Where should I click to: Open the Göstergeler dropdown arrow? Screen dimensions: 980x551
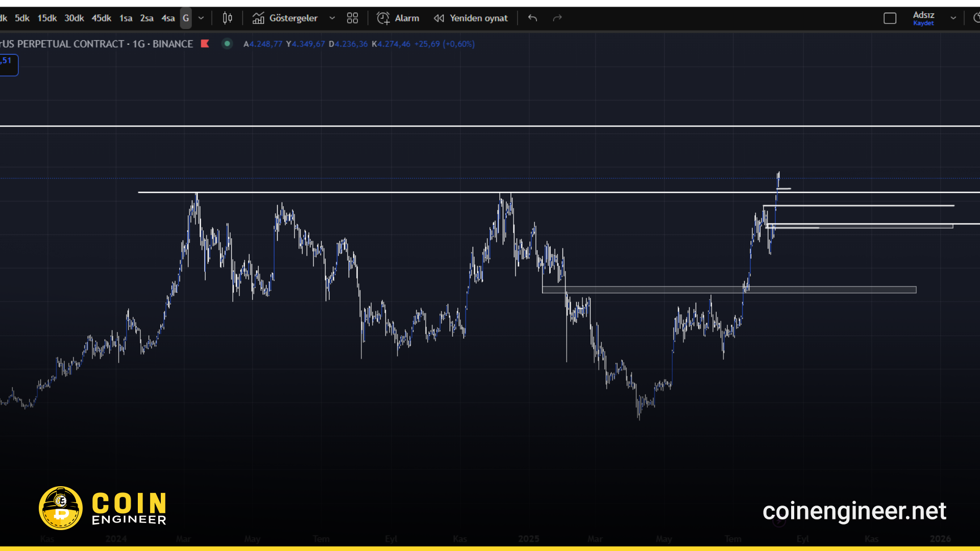tap(332, 18)
